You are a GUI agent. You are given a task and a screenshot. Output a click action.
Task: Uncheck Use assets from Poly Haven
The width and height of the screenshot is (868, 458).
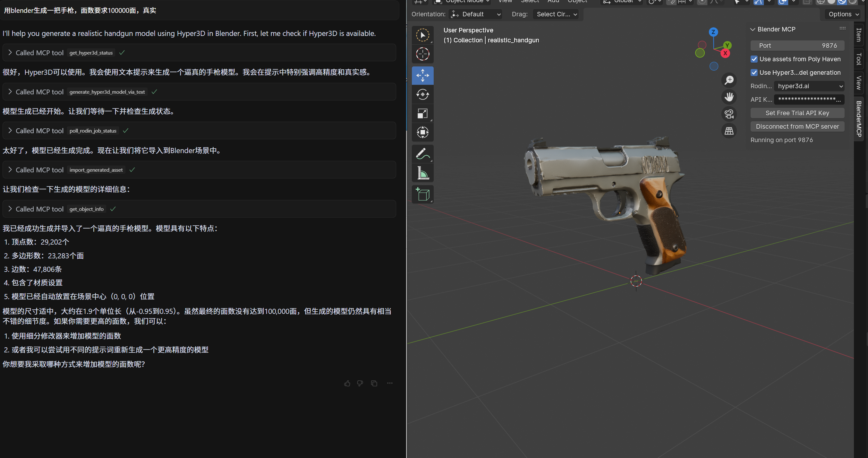tap(754, 59)
